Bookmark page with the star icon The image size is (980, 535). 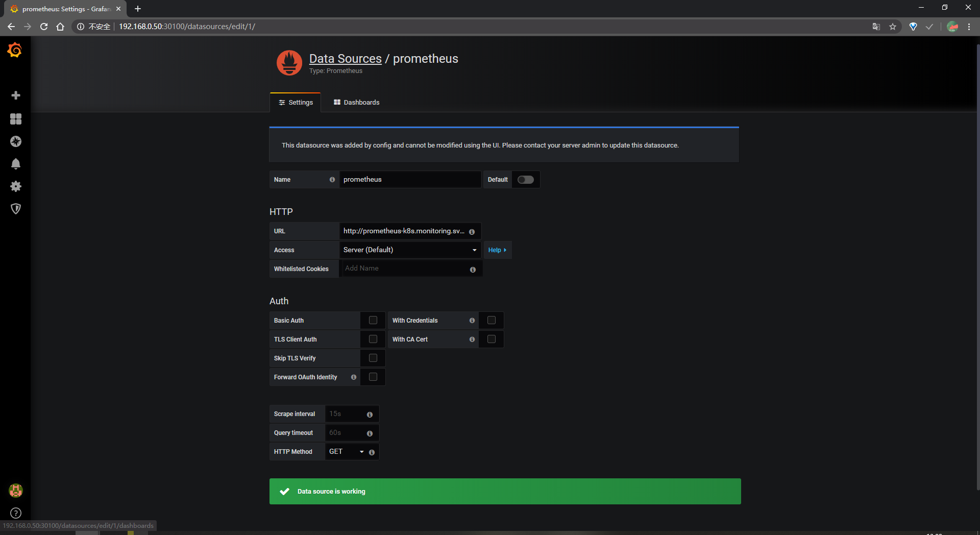(893, 27)
